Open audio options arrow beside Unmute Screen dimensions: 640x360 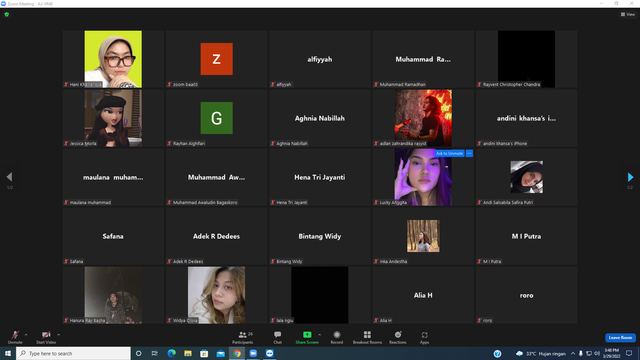(x=26, y=335)
